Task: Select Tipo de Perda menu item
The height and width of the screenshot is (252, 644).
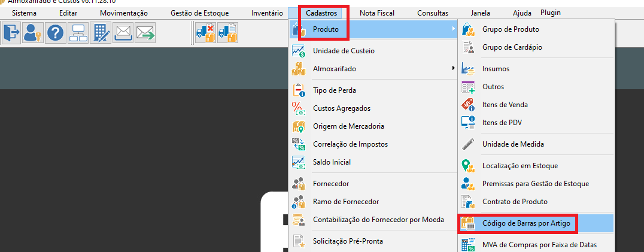Action: coord(373,90)
